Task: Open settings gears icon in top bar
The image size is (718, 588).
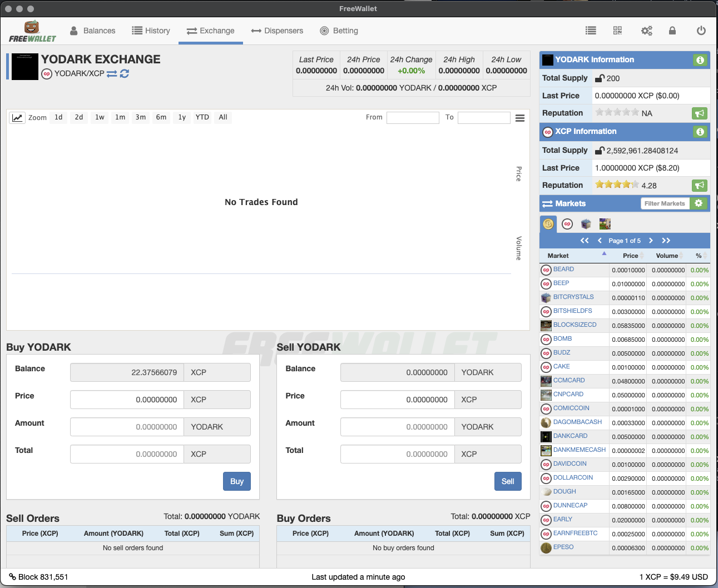Action: (x=646, y=31)
